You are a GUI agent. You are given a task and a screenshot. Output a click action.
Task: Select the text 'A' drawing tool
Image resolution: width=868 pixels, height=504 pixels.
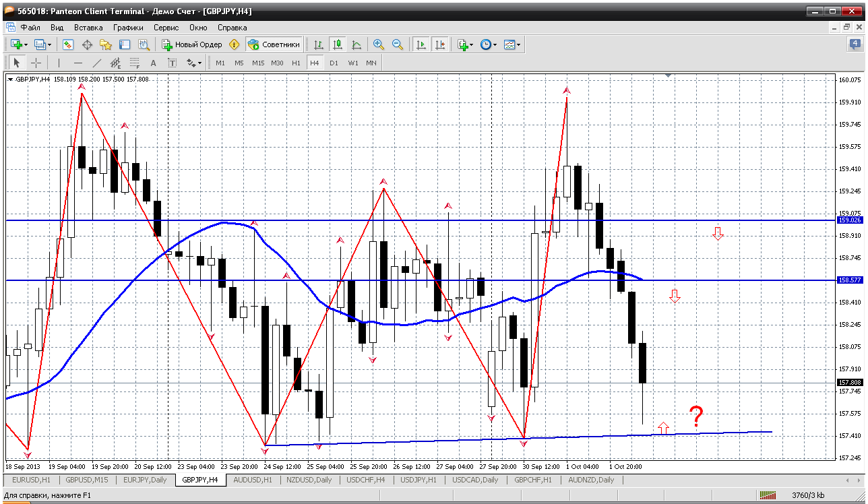pos(153,63)
